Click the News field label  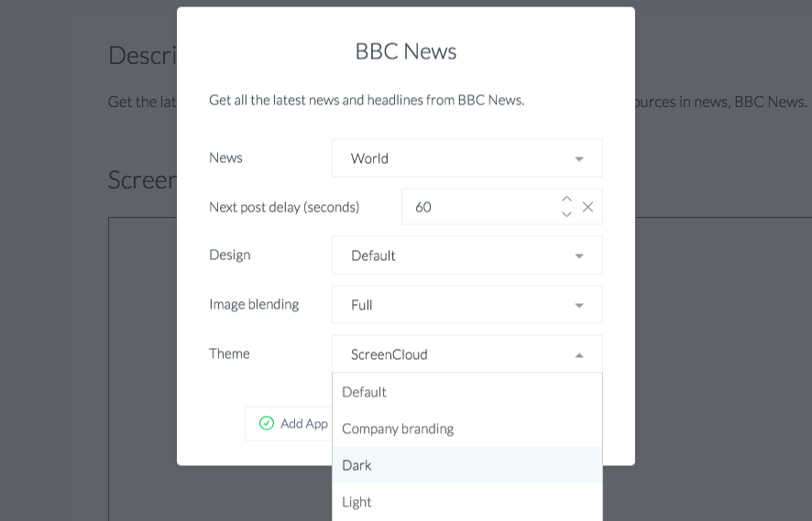pyautogui.click(x=225, y=157)
